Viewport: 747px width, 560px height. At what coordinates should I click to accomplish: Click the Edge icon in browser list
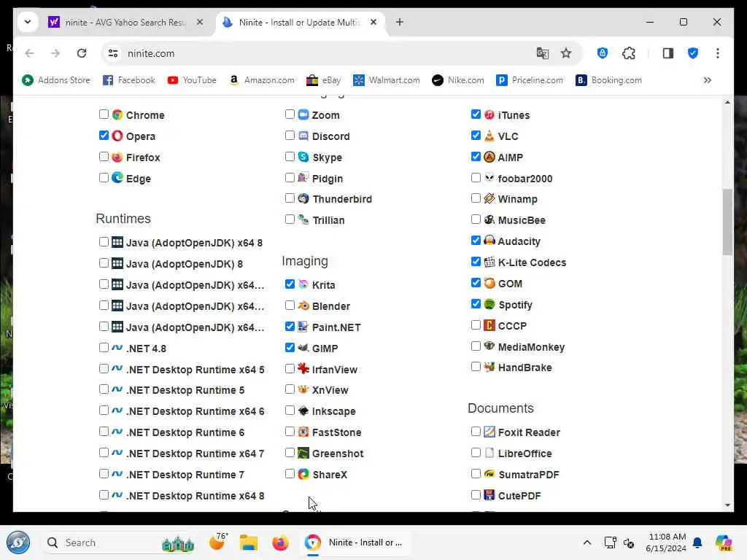tap(117, 178)
